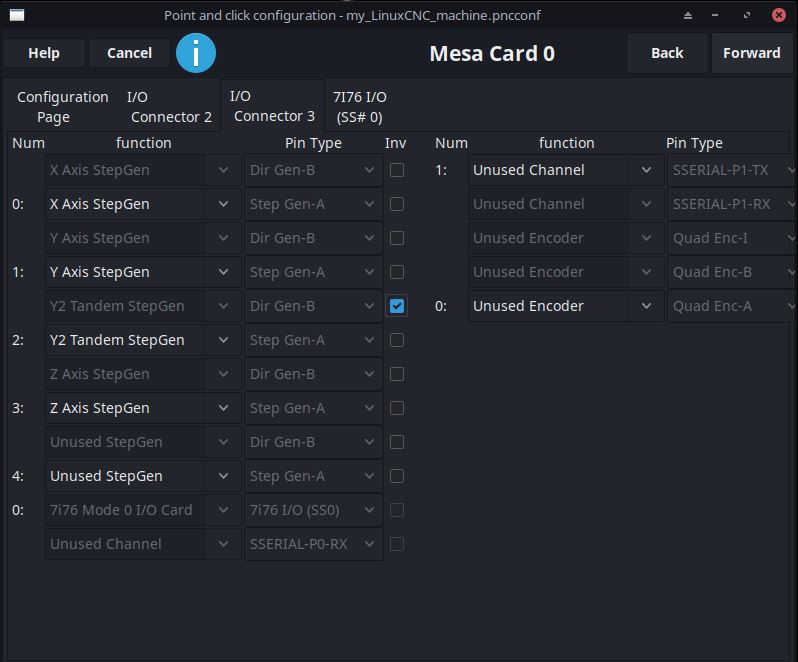
Task: Maximize the window
Action: tap(747, 15)
